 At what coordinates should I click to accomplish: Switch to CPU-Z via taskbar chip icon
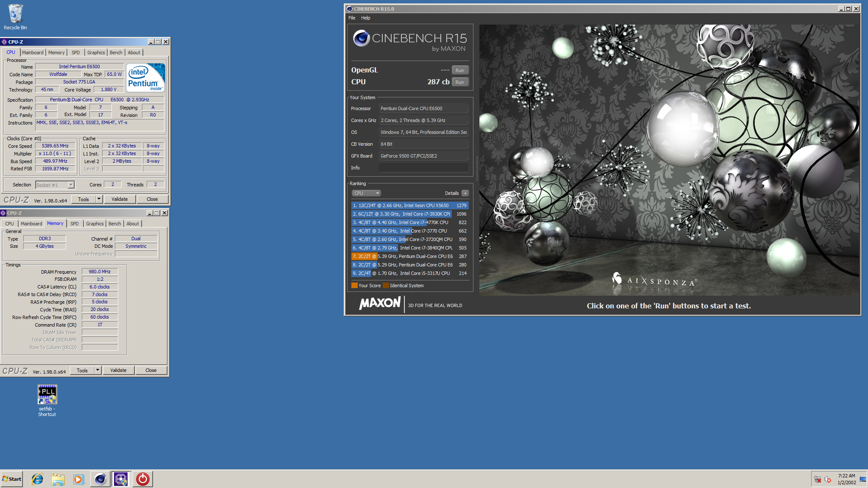pyautogui.click(x=121, y=479)
